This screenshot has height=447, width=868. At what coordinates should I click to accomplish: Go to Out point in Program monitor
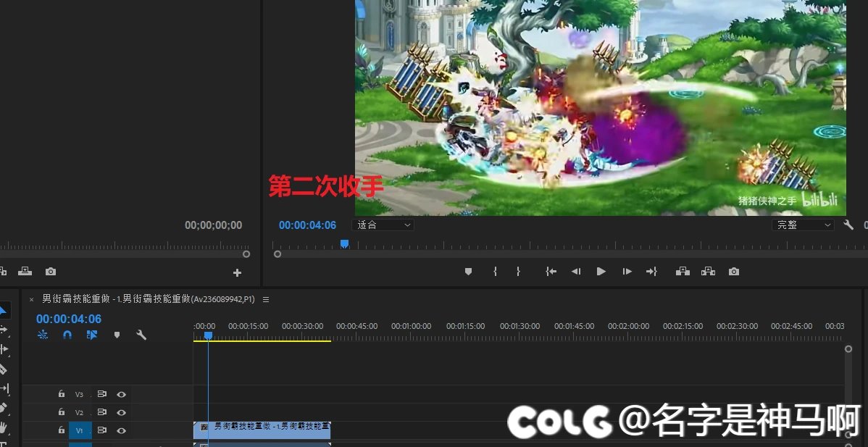(651, 271)
